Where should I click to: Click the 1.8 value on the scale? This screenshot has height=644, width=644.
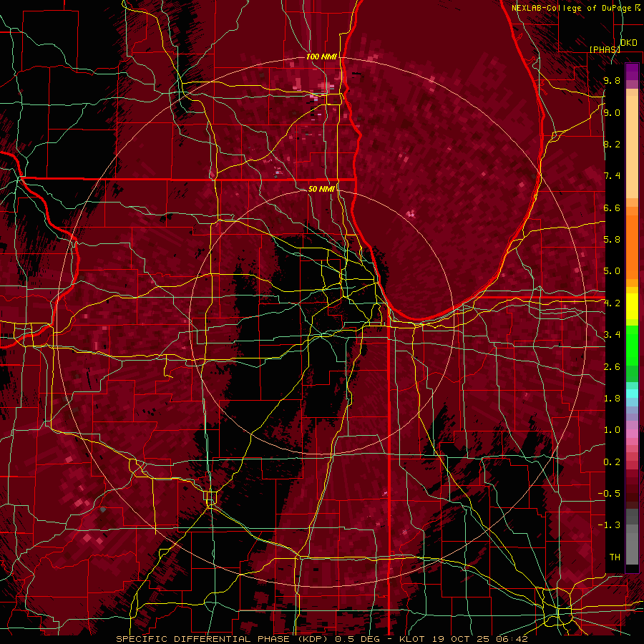tap(612, 399)
